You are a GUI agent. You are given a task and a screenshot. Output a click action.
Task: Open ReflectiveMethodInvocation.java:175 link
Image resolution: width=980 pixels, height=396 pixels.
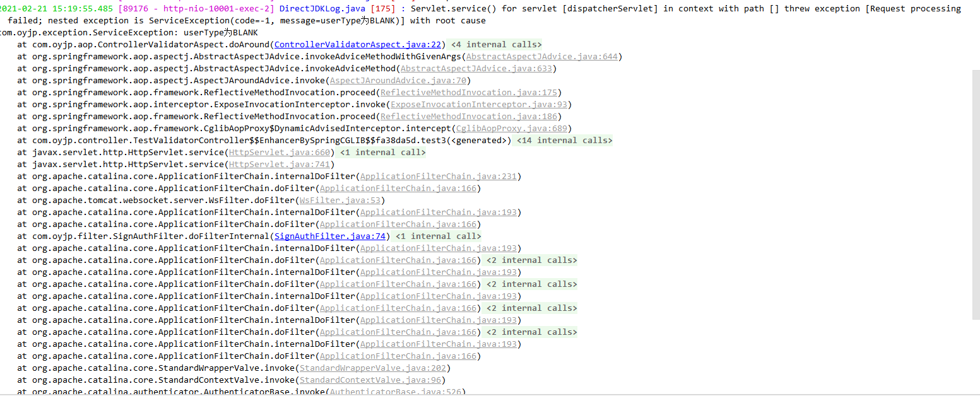[468, 93]
